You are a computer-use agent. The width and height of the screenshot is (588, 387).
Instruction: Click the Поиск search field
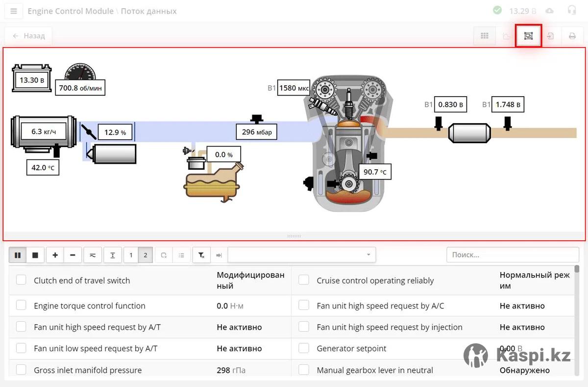[x=512, y=255]
